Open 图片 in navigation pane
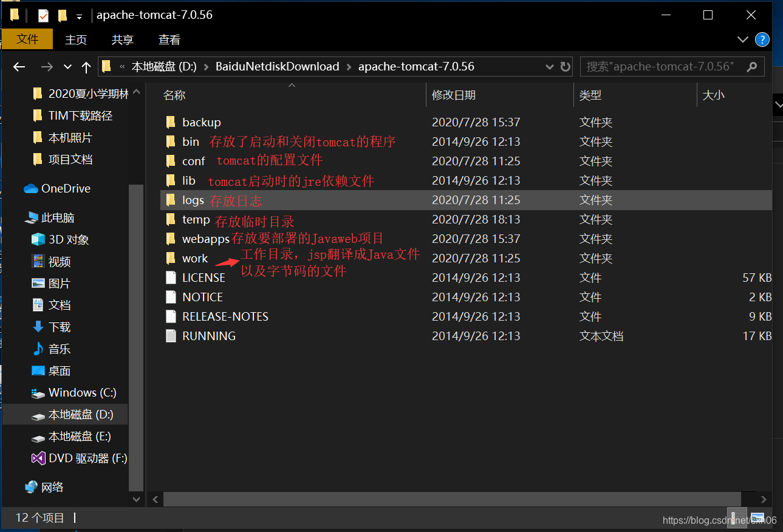This screenshot has height=532, width=783. [51, 283]
